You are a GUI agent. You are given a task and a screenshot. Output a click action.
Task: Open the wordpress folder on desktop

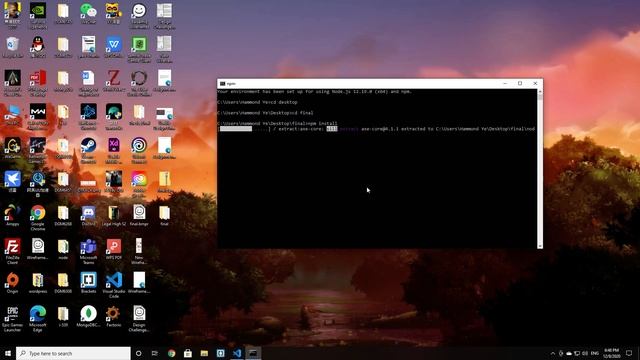click(38, 283)
